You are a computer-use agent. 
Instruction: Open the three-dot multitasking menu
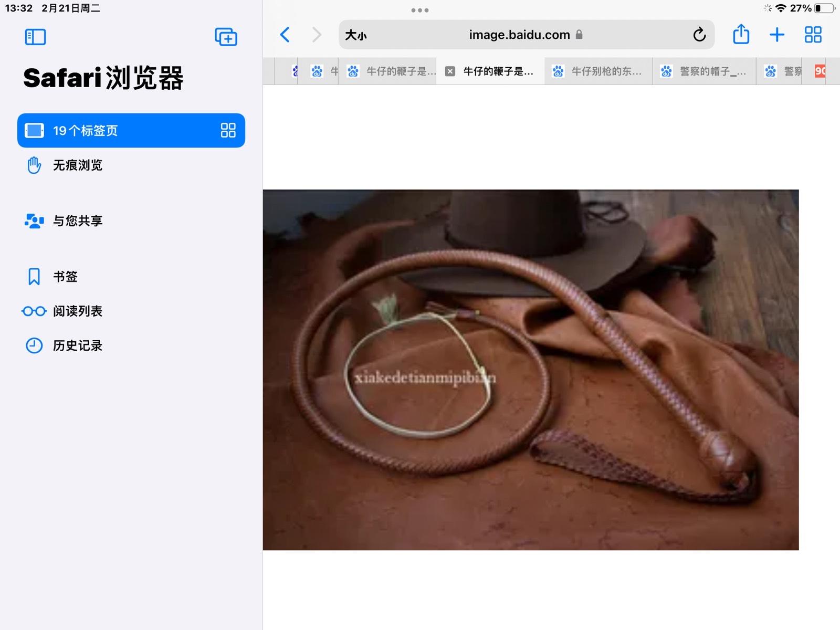tap(420, 10)
